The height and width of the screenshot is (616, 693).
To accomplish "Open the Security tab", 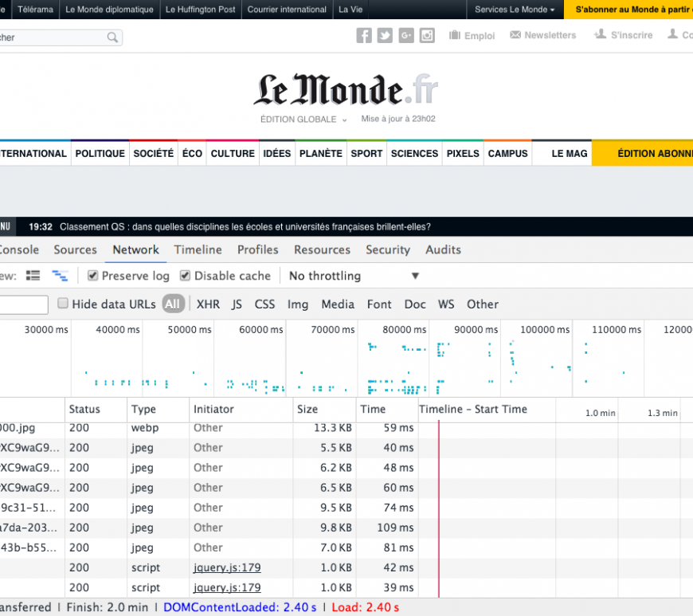I will pos(388,250).
